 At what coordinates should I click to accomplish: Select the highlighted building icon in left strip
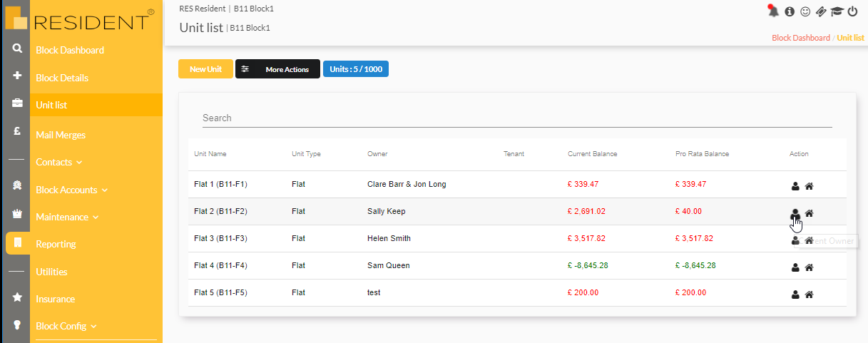18,243
